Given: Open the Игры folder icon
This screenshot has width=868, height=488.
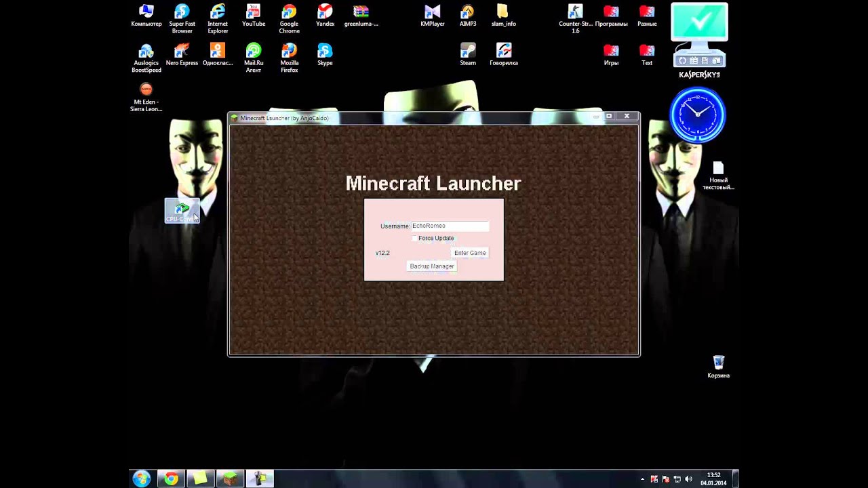Looking at the screenshot, I should [611, 55].
